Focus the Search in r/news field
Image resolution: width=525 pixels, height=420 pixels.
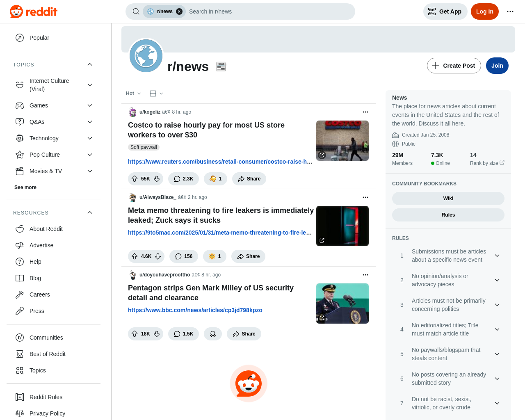(269, 11)
